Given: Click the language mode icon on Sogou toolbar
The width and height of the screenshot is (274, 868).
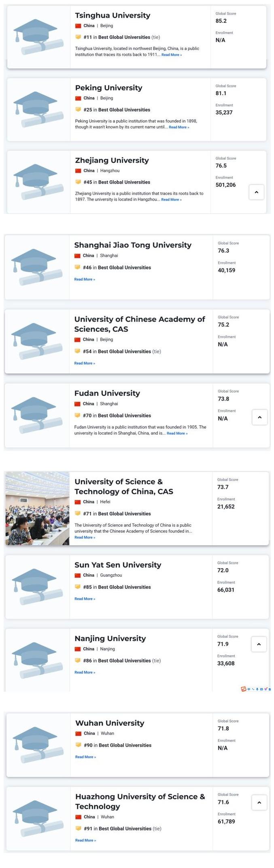Looking at the screenshot, I should [249, 689].
